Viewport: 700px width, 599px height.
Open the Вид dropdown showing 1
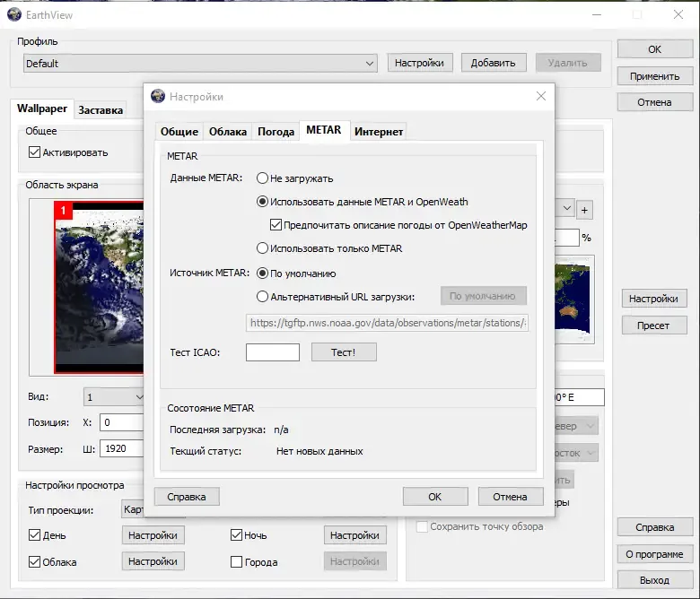[114, 397]
